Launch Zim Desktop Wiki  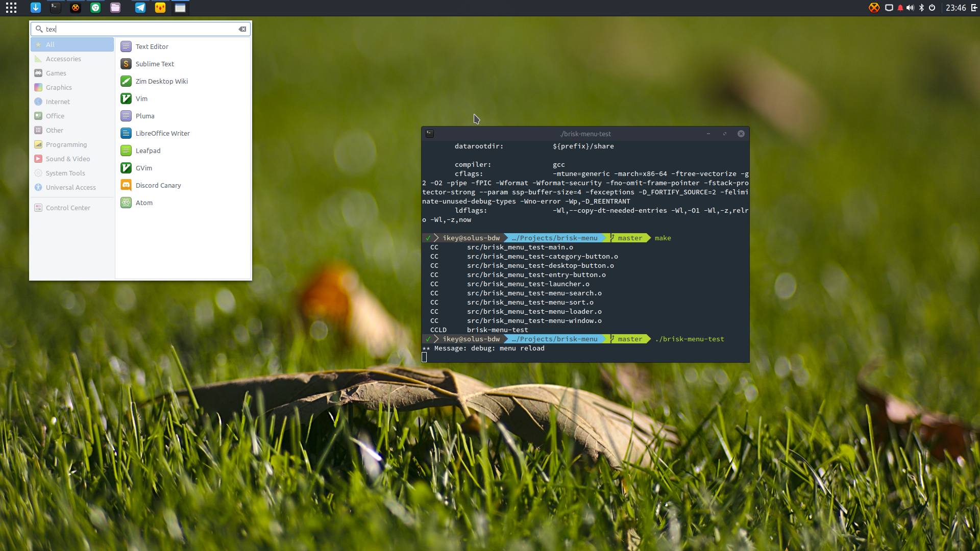pyautogui.click(x=183, y=81)
